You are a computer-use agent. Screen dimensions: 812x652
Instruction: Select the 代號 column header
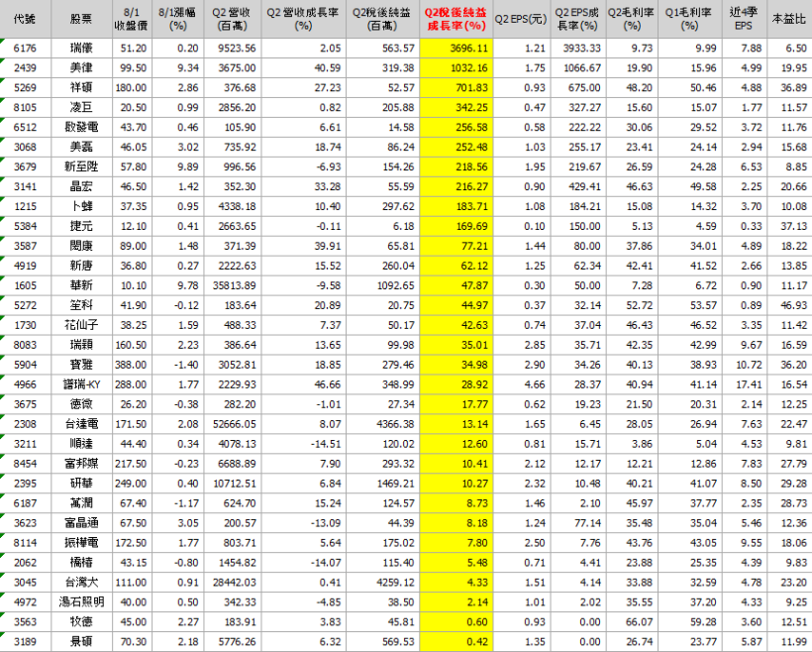[25, 19]
